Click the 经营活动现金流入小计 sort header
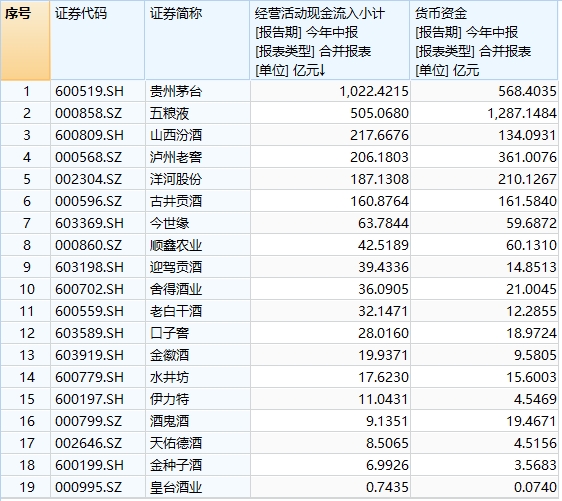The image size is (562, 501). click(x=330, y=40)
